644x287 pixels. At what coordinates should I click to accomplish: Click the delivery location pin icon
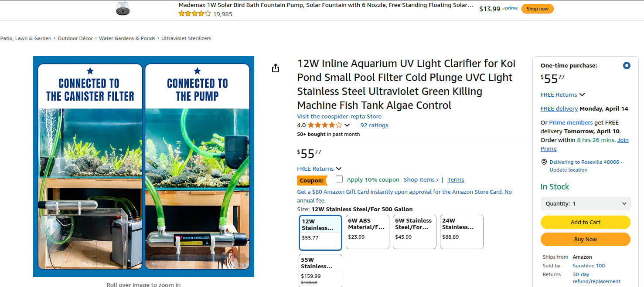[544, 162]
